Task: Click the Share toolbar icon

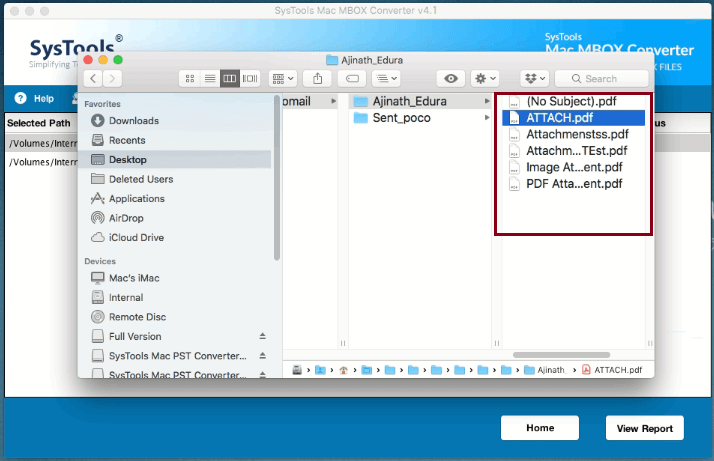Action: click(x=317, y=79)
